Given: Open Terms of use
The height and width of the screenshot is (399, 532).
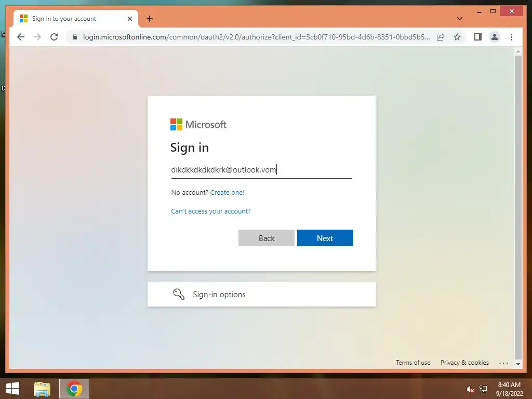Looking at the screenshot, I should pos(413,362).
